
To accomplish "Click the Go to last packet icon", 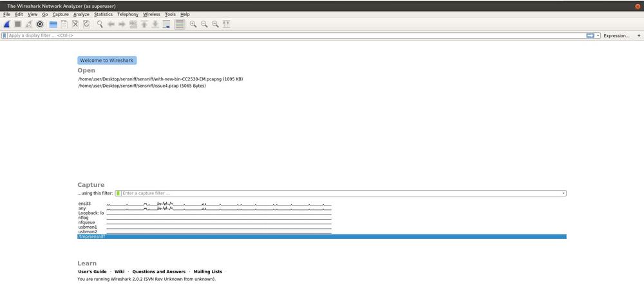I will click(155, 24).
